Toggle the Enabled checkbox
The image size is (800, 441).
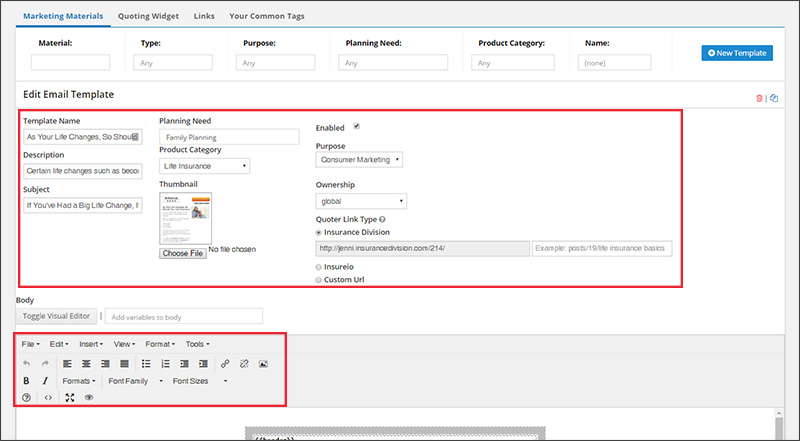pyautogui.click(x=357, y=126)
